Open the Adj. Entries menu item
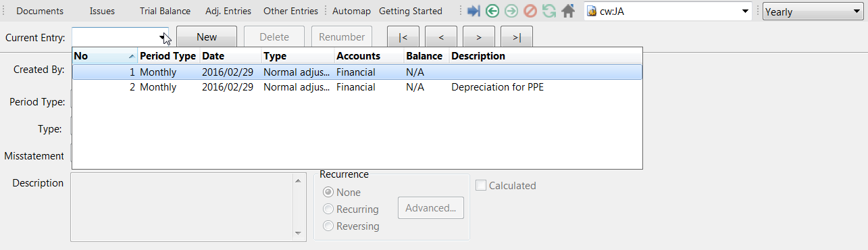The image size is (868, 250). pos(228,11)
